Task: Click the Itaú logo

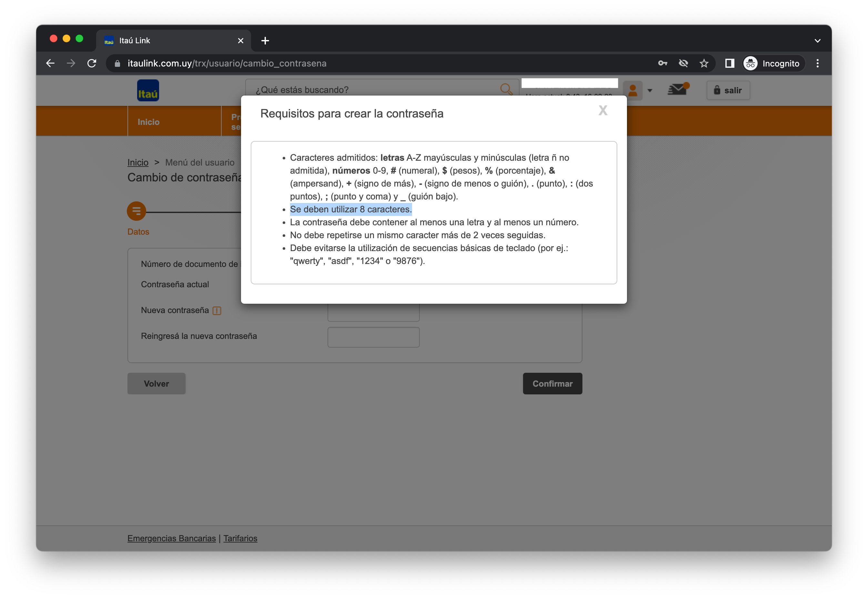Action: (148, 90)
